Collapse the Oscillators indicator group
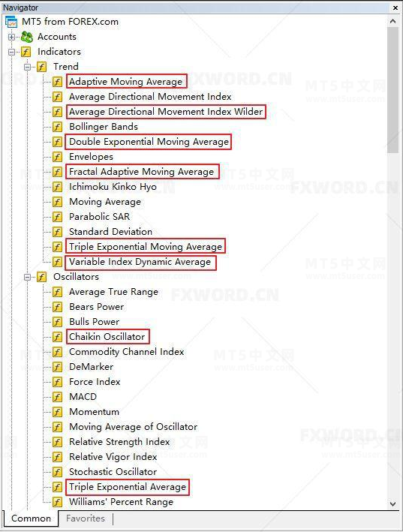The height and width of the screenshot is (532, 403). pos(28,277)
